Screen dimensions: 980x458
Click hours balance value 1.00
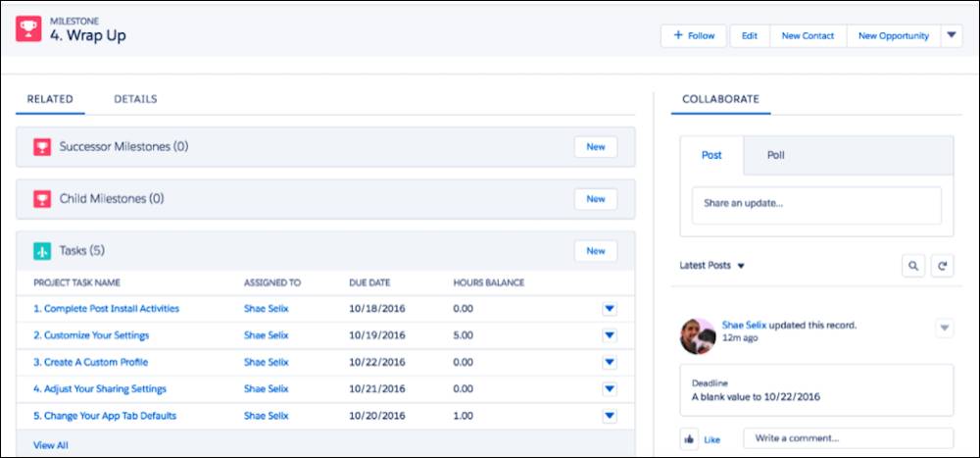pyautogui.click(x=464, y=416)
